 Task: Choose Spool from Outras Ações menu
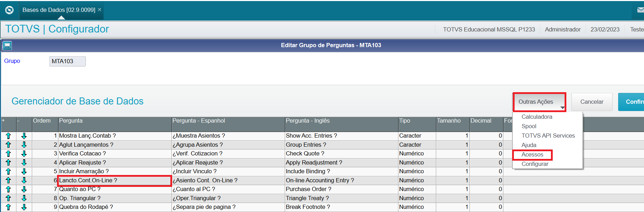click(529, 126)
